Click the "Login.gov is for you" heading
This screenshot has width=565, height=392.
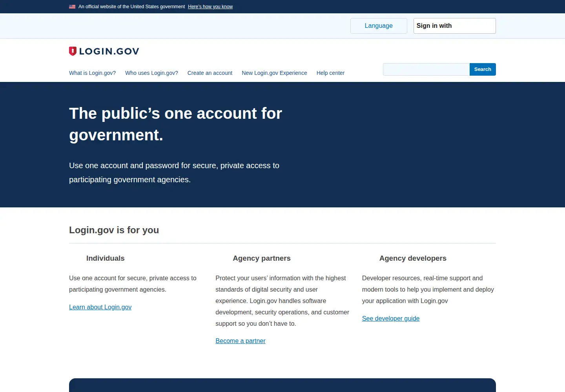click(x=114, y=230)
